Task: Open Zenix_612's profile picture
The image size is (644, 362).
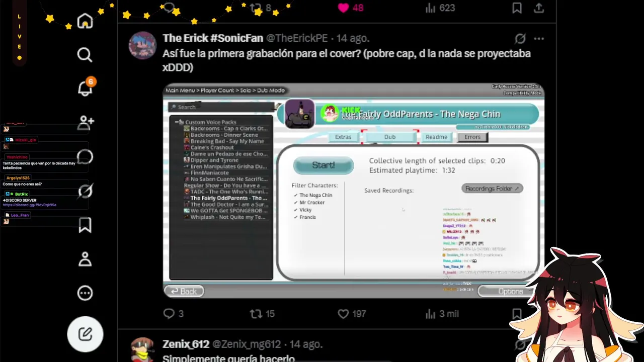Action: tap(142, 350)
